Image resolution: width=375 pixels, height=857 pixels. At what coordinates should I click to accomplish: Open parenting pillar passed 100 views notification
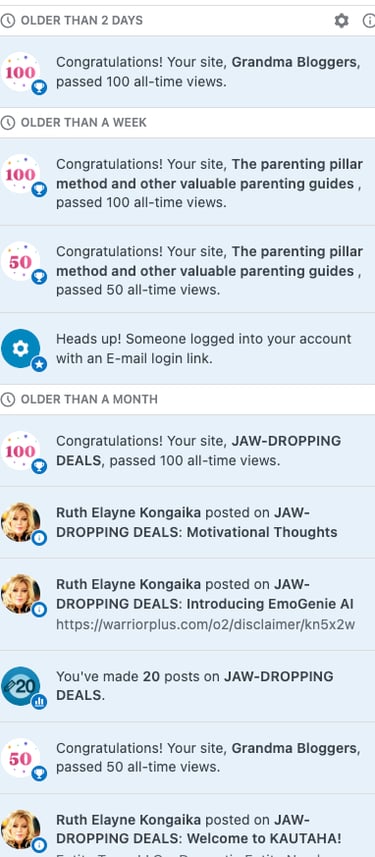188,181
